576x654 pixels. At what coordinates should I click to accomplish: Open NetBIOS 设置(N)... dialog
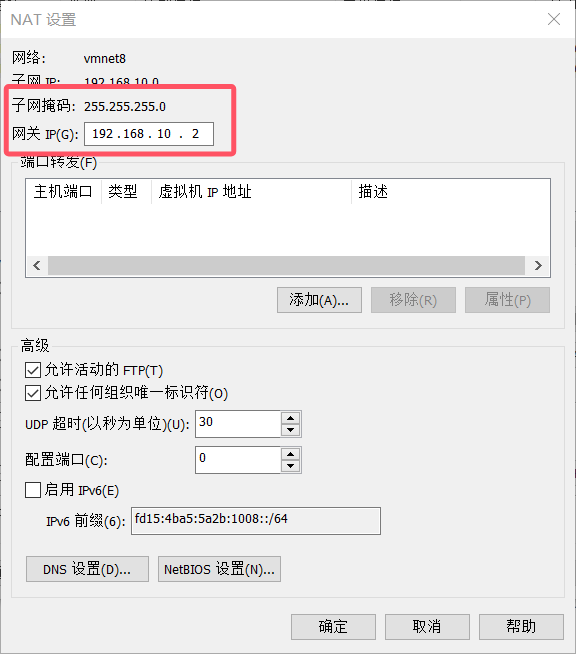pyautogui.click(x=219, y=569)
